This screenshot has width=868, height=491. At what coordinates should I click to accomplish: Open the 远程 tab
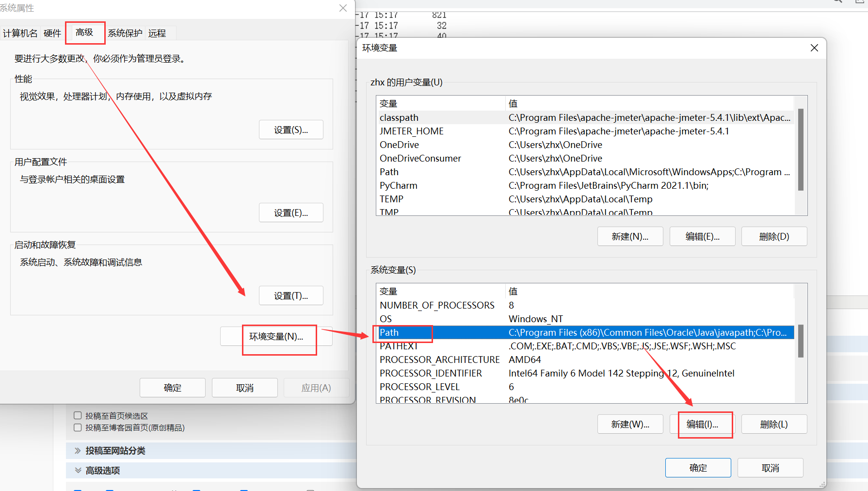coord(157,33)
